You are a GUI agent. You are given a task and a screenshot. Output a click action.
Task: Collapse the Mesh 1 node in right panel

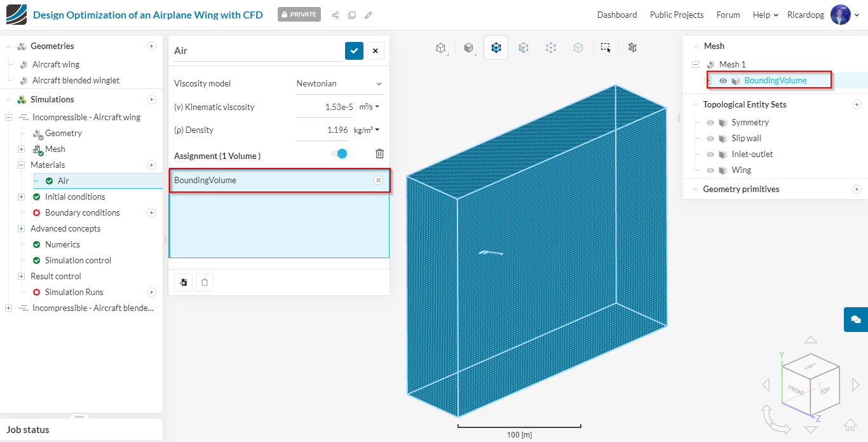click(x=695, y=64)
